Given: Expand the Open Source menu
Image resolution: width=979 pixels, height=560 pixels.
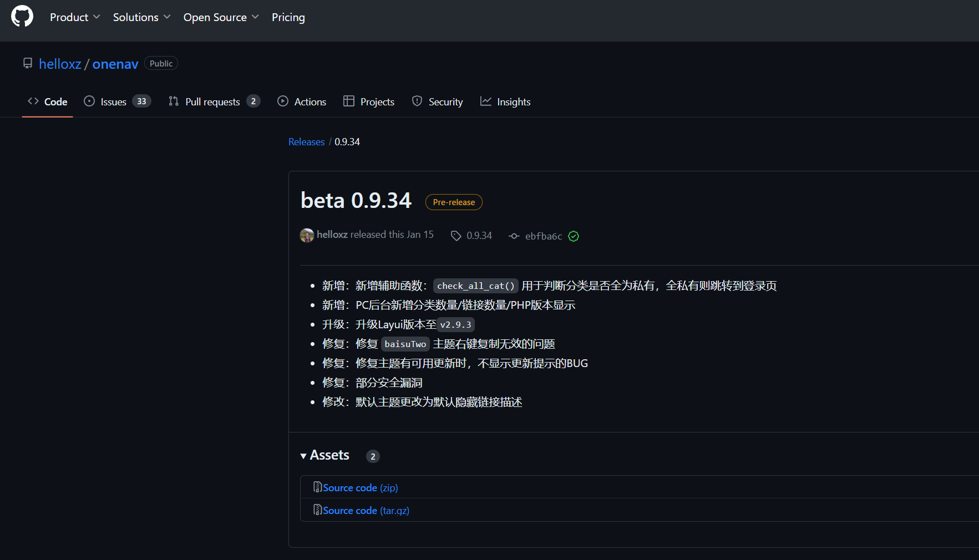Looking at the screenshot, I should (221, 17).
